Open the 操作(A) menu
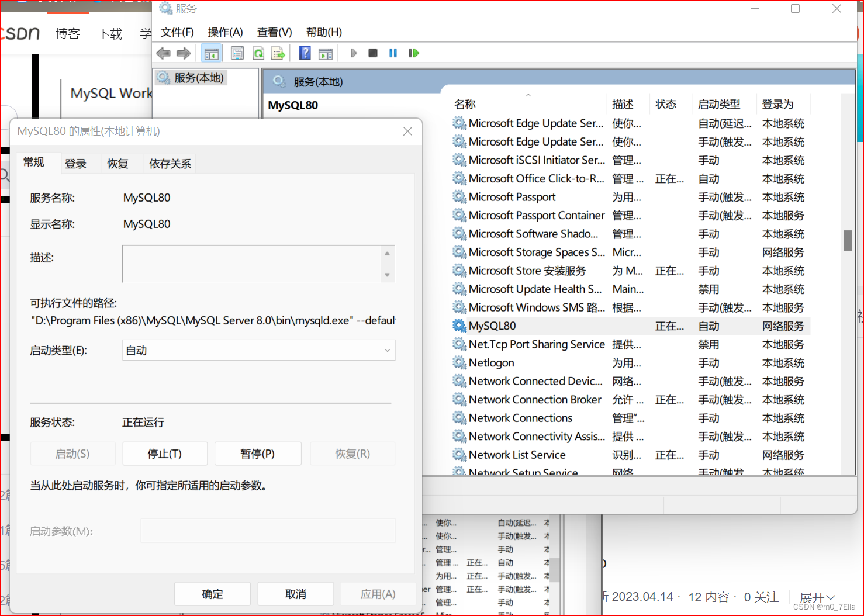 (x=225, y=32)
